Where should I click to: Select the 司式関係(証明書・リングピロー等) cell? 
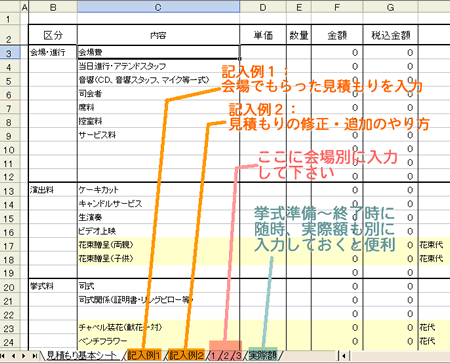point(158,300)
